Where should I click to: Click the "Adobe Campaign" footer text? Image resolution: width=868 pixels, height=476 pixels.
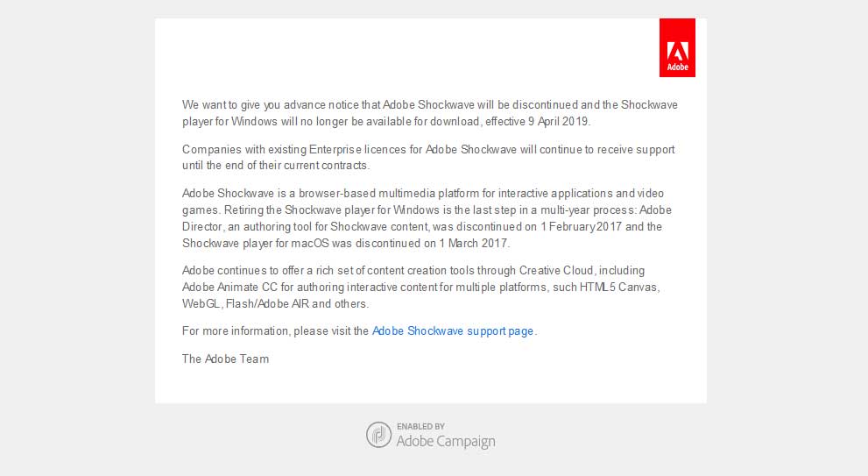(446, 442)
